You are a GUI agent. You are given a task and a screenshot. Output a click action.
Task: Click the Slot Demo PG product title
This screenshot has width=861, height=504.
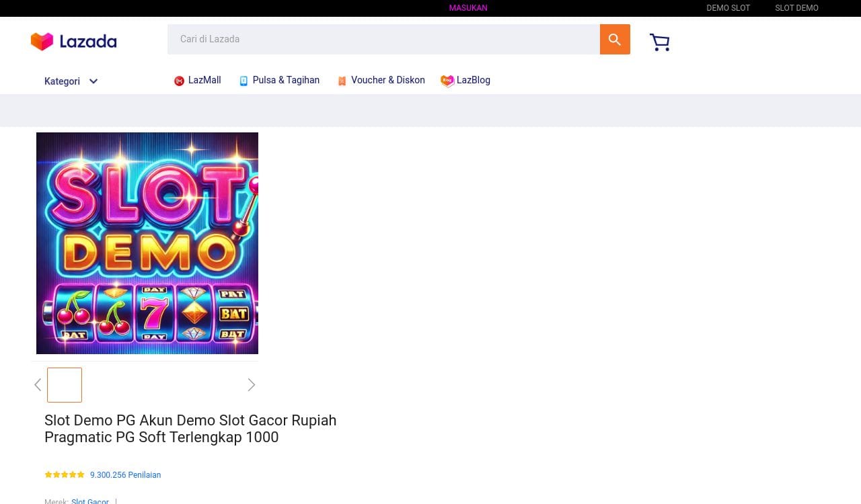(x=190, y=429)
